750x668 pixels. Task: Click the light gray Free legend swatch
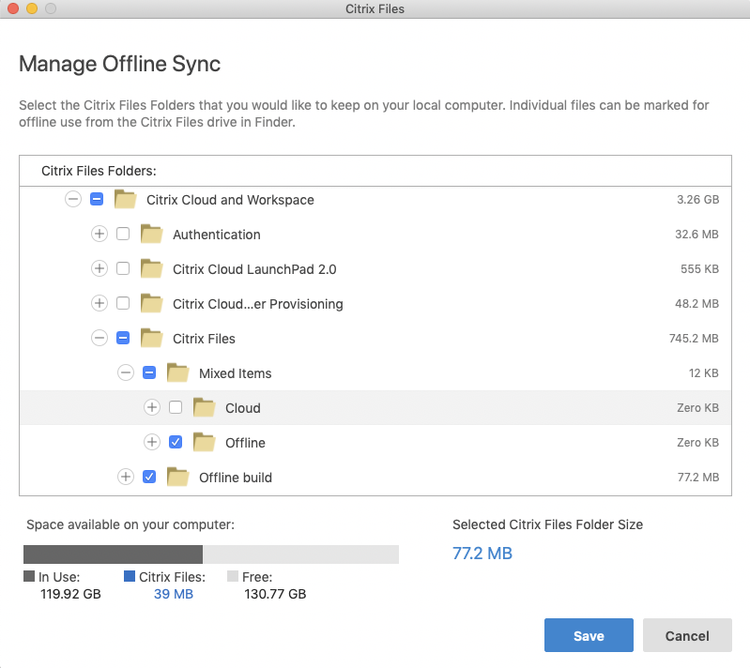pyautogui.click(x=232, y=576)
